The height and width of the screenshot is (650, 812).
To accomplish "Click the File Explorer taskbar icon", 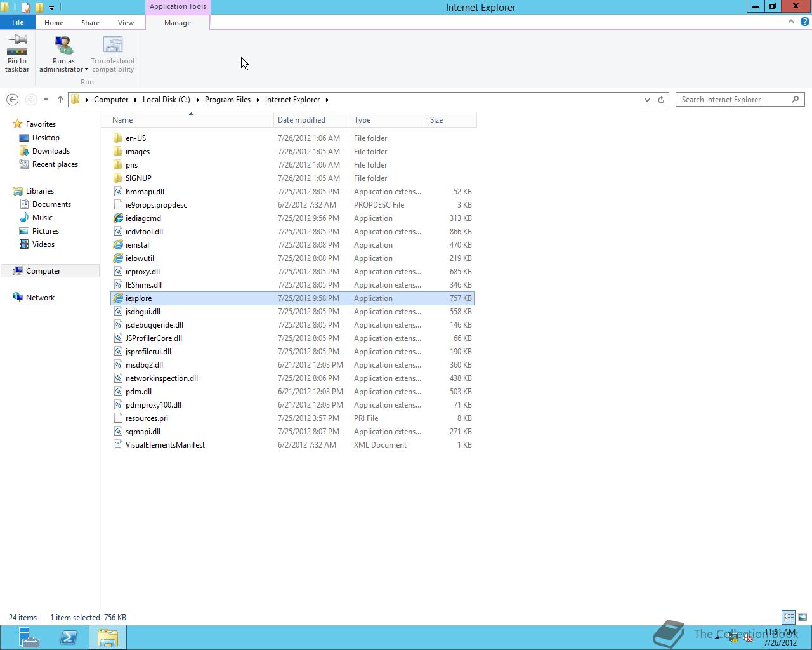I will (x=108, y=637).
